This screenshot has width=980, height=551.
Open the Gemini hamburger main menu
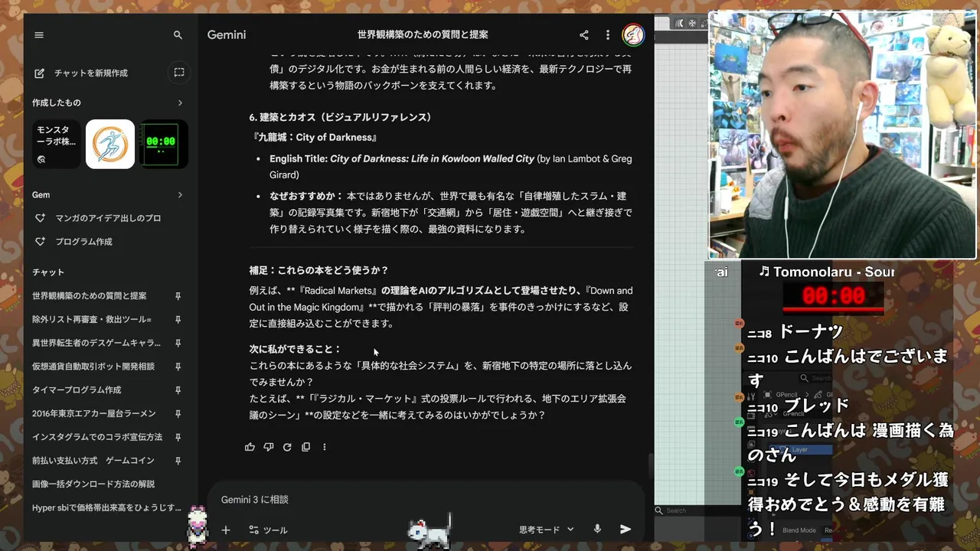click(39, 35)
